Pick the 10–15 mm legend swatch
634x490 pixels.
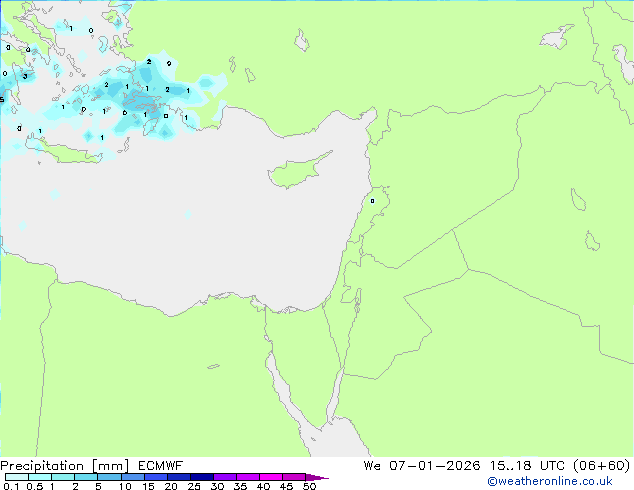[x=133, y=477]
